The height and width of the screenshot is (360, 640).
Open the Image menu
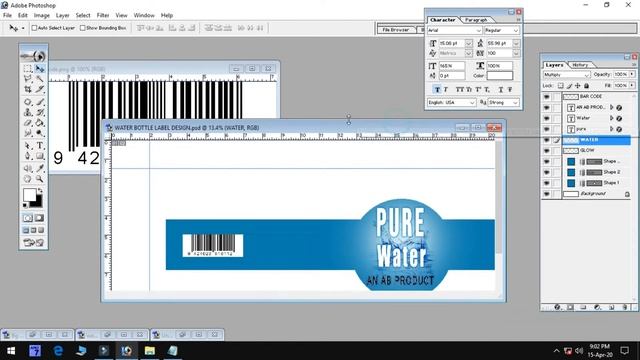tap(42, 16)
